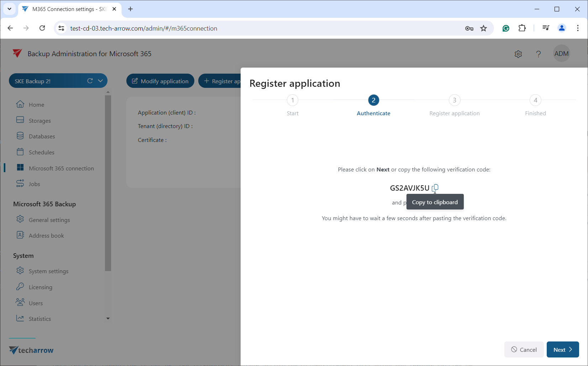The image size is (588, 366).
Task: Open the tab search dropdown arrow
Action: pos(10,9)
